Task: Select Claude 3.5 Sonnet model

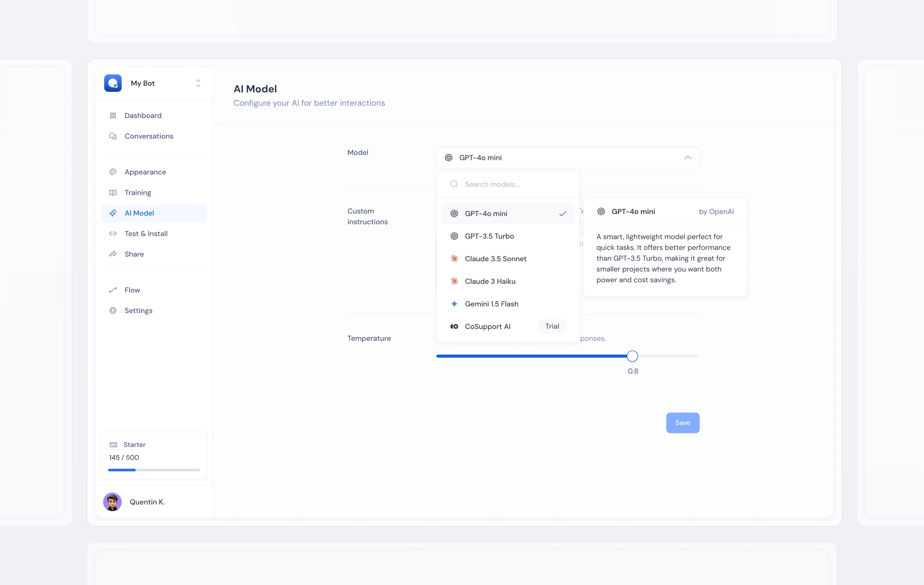Action: pyautogui.click(x=508, y=259)
